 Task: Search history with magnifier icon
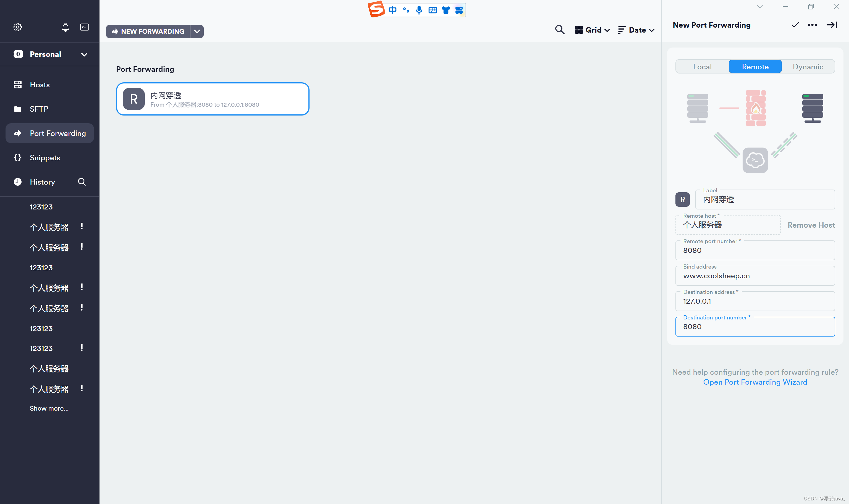point(82,182)
